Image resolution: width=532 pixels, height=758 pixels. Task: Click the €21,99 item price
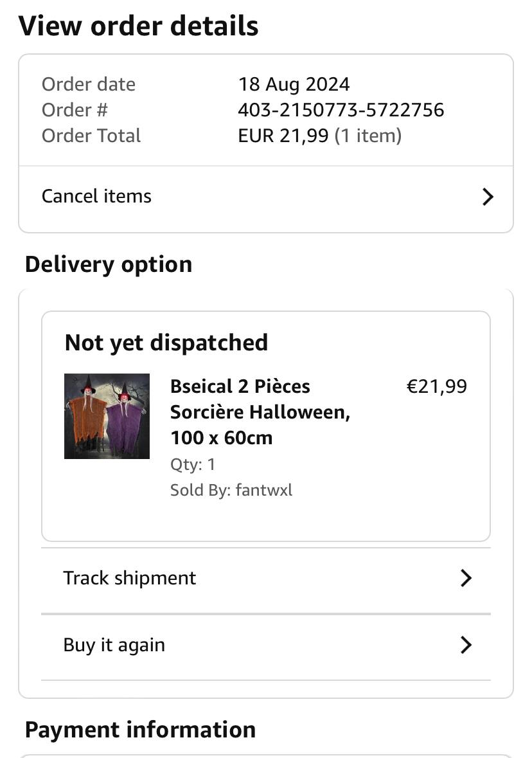click(437, 386)
